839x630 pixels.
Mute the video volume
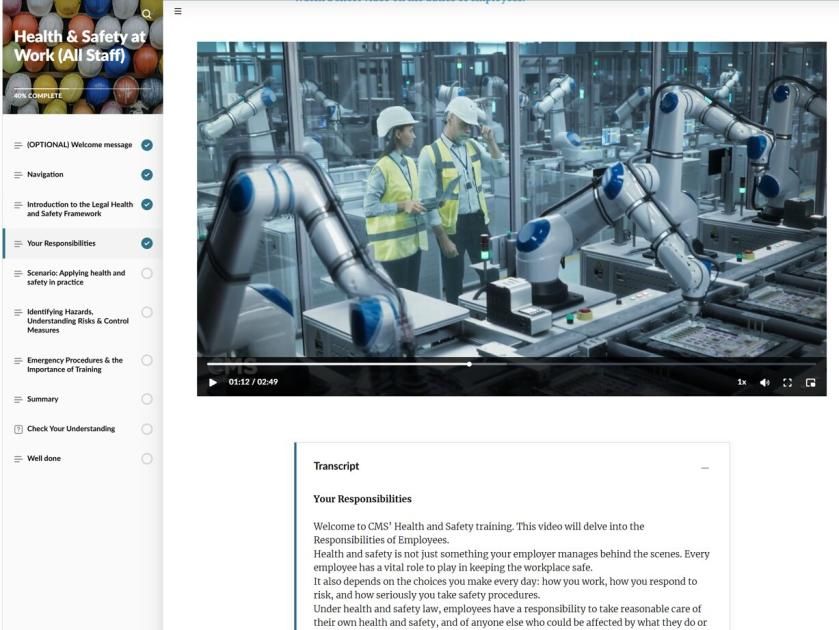coord(765,382)
